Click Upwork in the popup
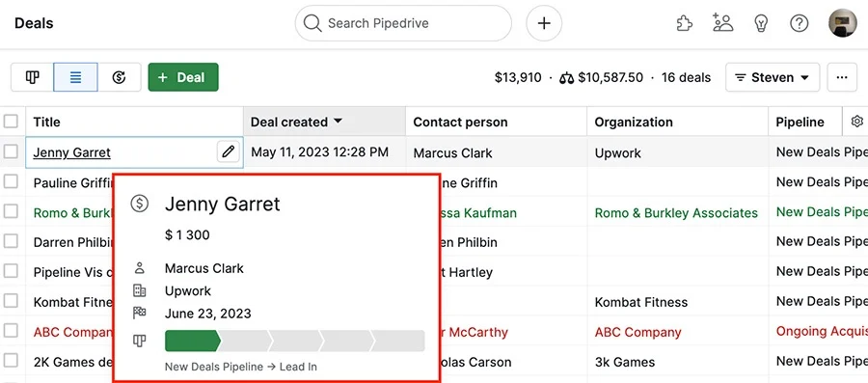Image resolution: width=868 pixels, height=383 pixels. (188, 291)
